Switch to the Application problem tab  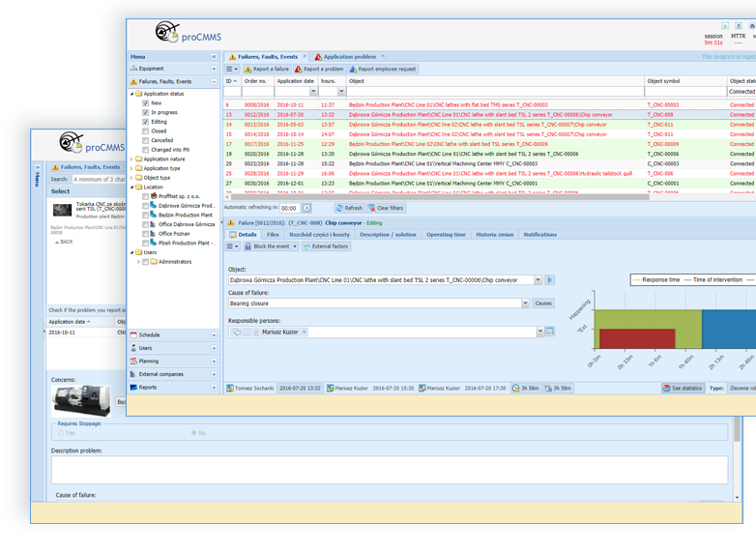[350, 57]
